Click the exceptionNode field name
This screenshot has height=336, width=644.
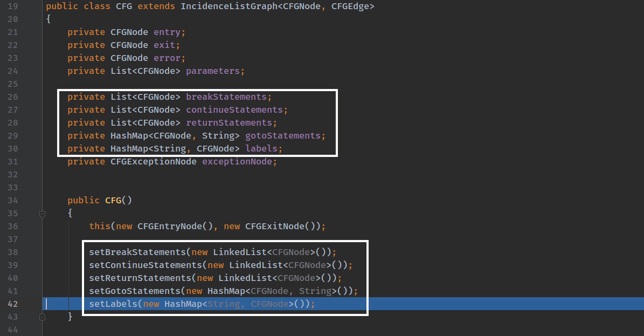(237, 162)
